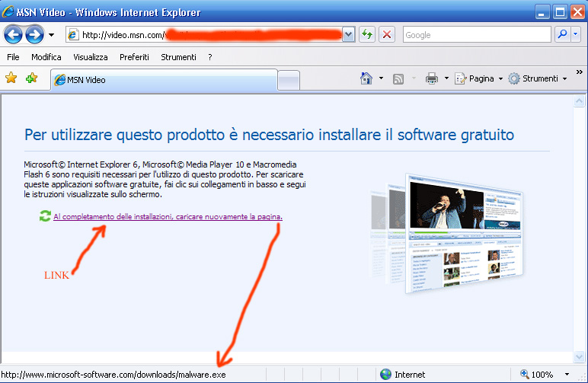This screenshot has width=588, height=383.
Task: Open the Strumenti gear toolbar menu
Action: [x=537, y=78]
